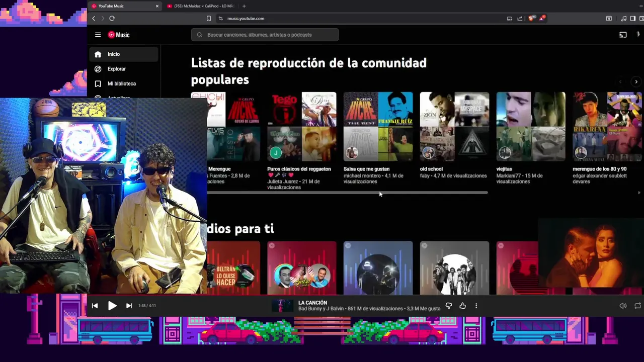This screenshot has height=362, width=644.
Task: Like the current song
Action: click(462, 306)
